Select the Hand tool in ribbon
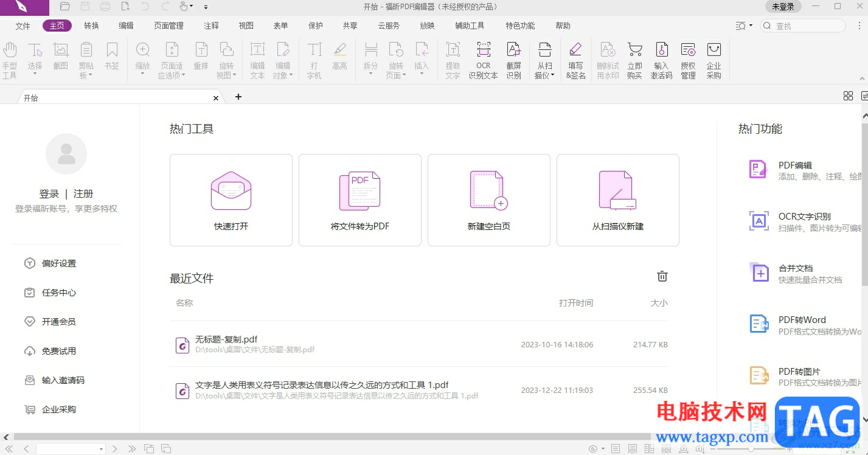 point(10,60)
